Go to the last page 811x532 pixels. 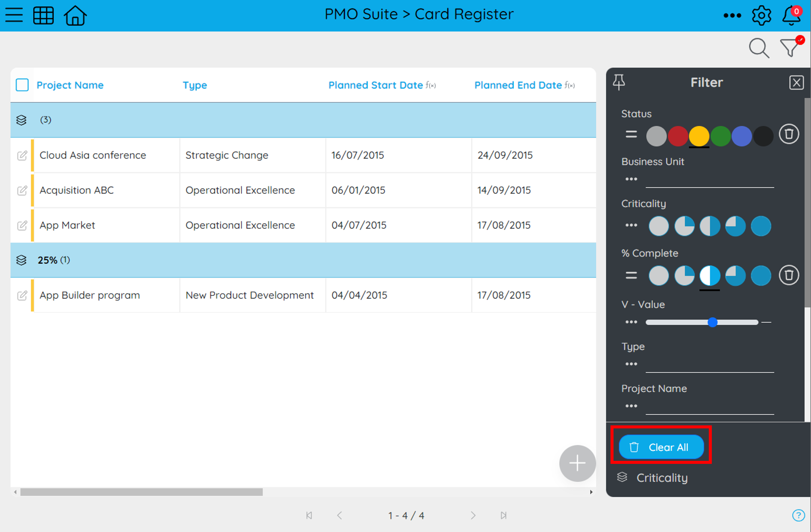coord(504,515)
